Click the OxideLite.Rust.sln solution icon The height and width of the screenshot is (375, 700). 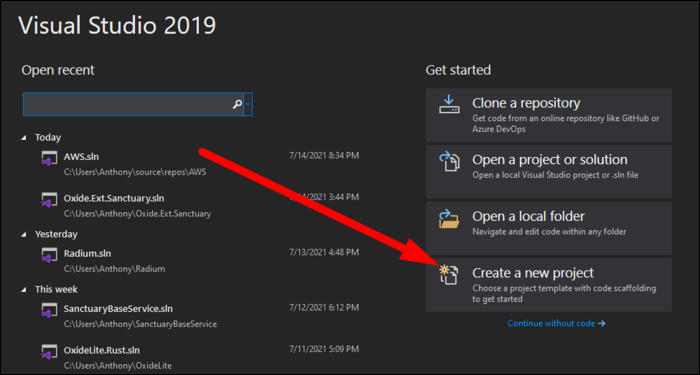[x=49, y=352]
